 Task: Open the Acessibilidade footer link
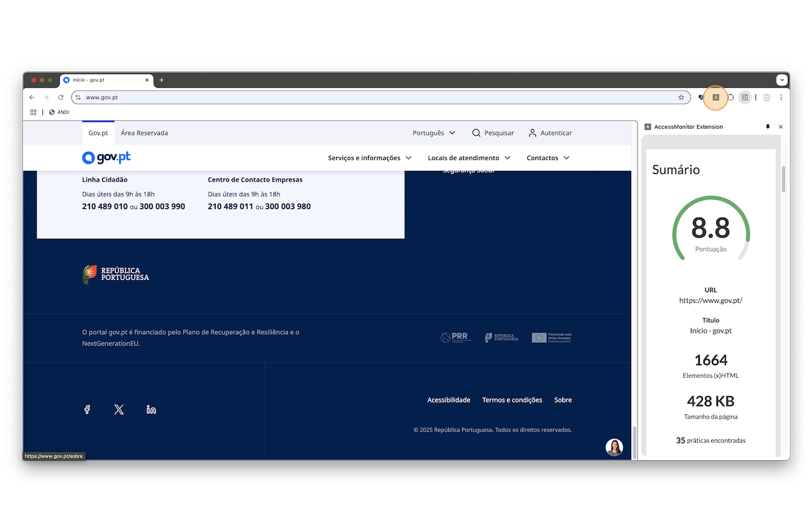click(449, 399)
